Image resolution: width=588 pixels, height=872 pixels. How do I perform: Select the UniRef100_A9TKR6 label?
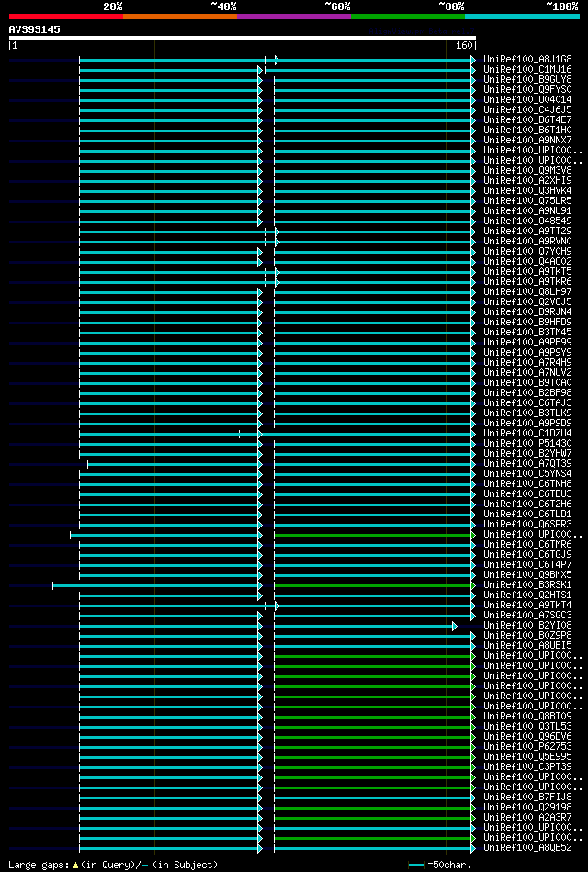tap(527, 281)
